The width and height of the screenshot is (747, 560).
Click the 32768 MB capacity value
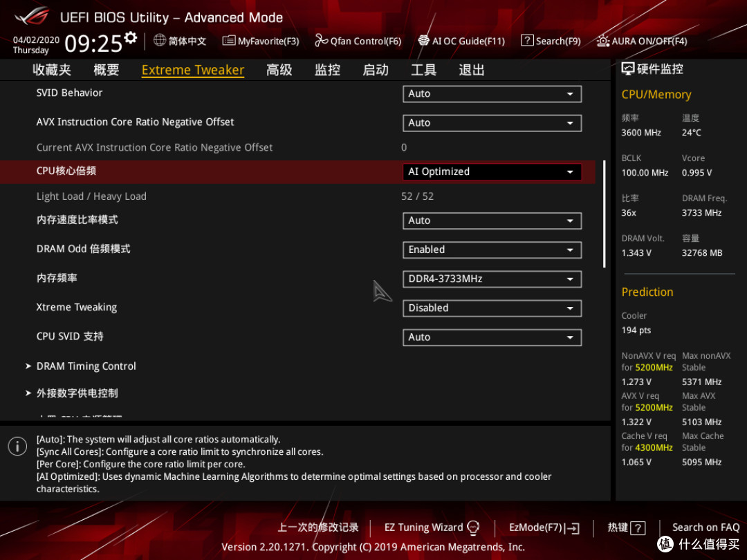coord(702,253)
